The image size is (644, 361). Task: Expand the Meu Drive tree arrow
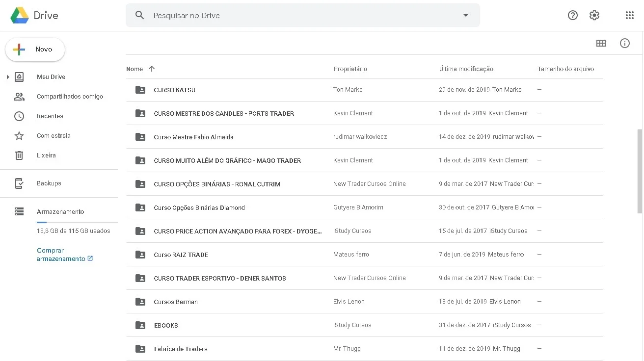(x=8, y=77)
